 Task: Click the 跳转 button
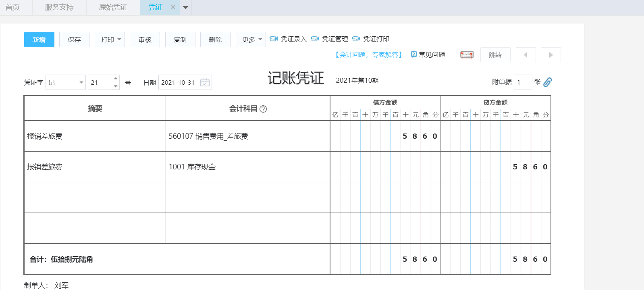coord(495,55)
